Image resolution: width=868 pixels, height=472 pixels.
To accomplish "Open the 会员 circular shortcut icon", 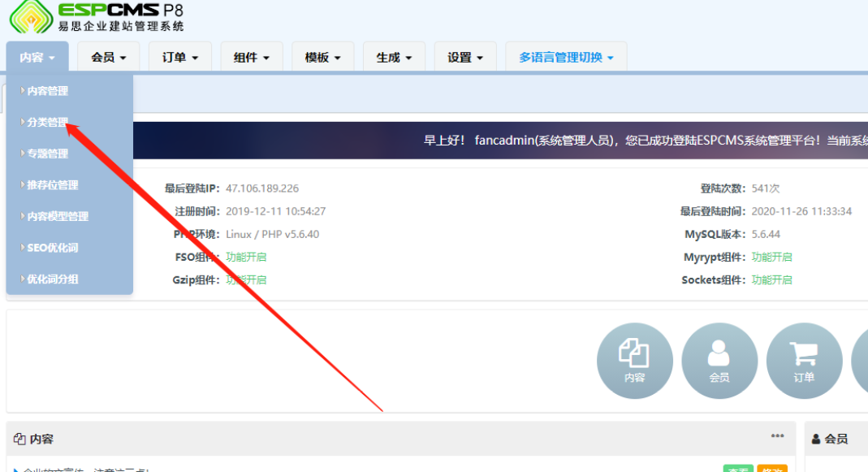I will click(x=719, y=361).
